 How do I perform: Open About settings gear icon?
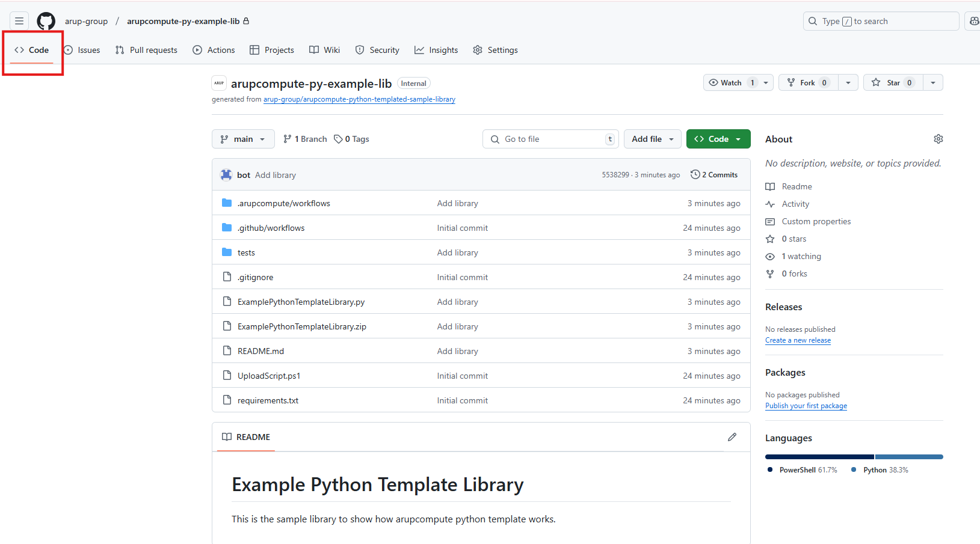click(x=938, y=139)
